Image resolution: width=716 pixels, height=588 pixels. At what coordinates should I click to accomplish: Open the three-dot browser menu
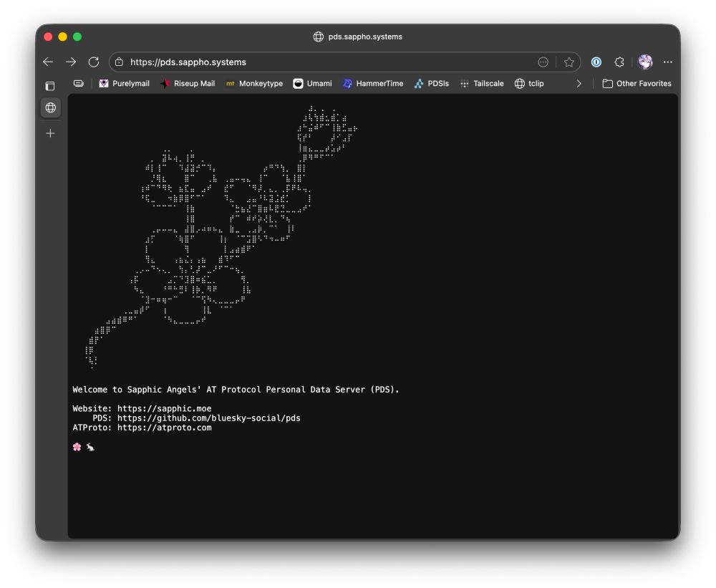pos(668,62)
